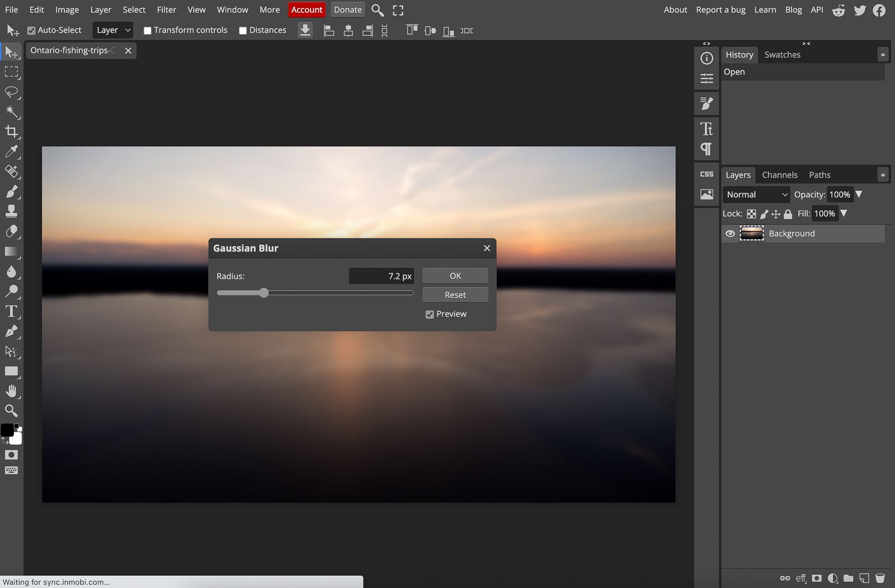
Task: Click the Donate button
Action: pos(347,10)
